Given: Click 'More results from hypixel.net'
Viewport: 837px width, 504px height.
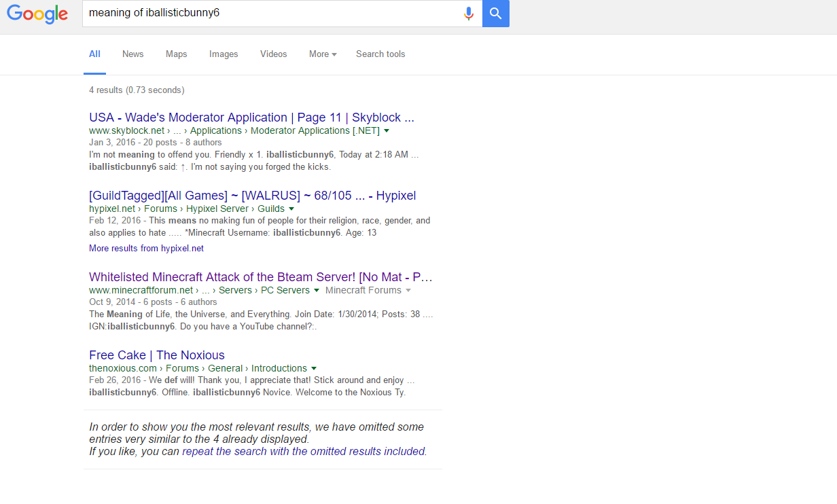Looking at the screenshot, I should (x=146, y=249).
